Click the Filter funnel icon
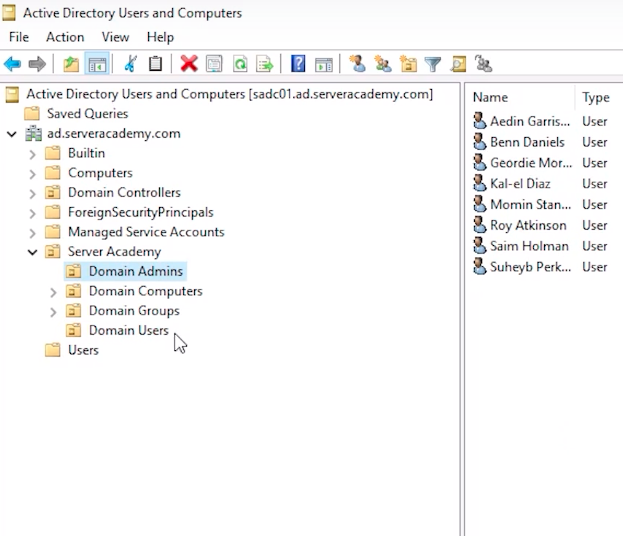Viewport: 623px width, 536px height. coord(433,64)
